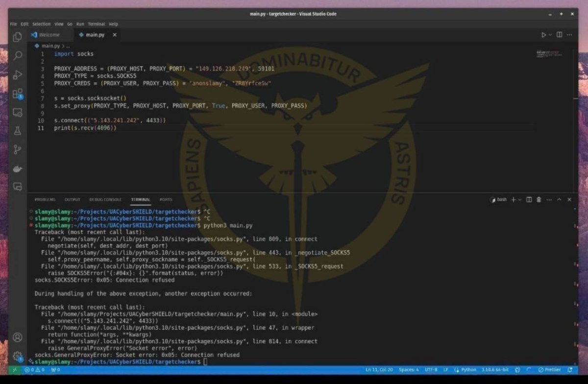Open the Search view in the activity bar
Viewport: 588px width, 384px height.
point(17,56)
